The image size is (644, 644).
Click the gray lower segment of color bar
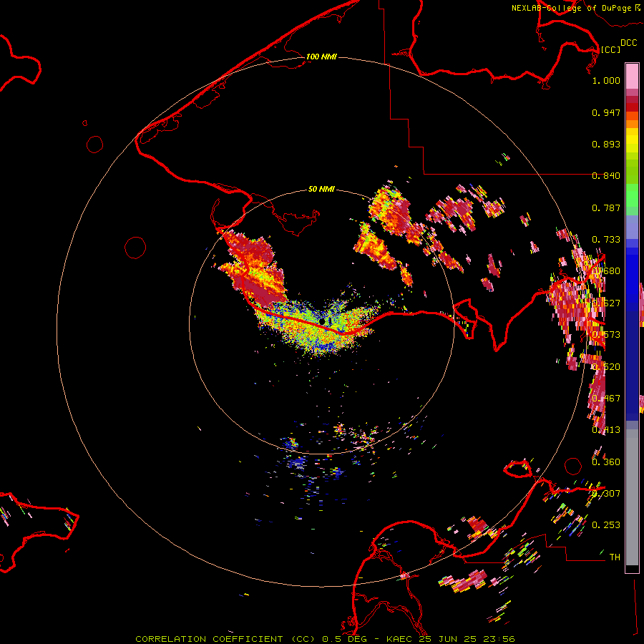[x=632, y=497]
